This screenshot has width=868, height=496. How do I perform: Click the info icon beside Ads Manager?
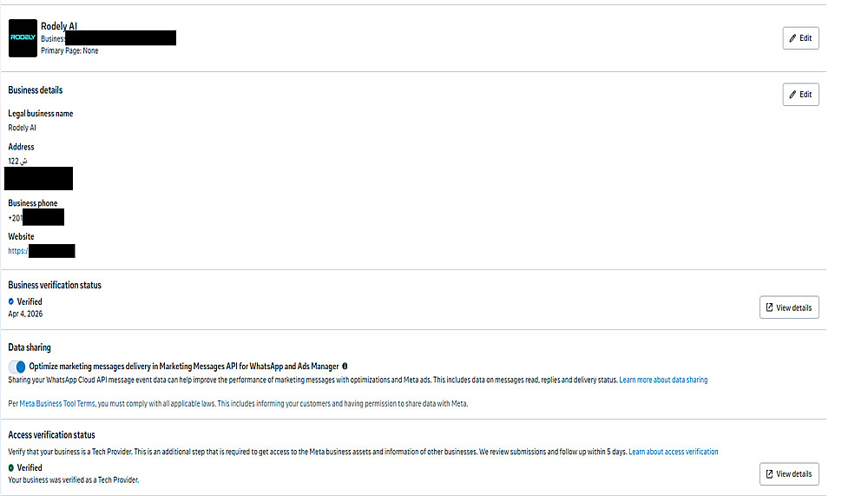pyautogui.click(x=345, y=367)
